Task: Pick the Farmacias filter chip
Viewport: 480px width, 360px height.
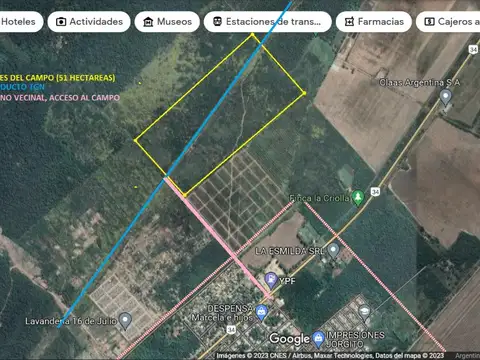Action: tap(374, 22)
